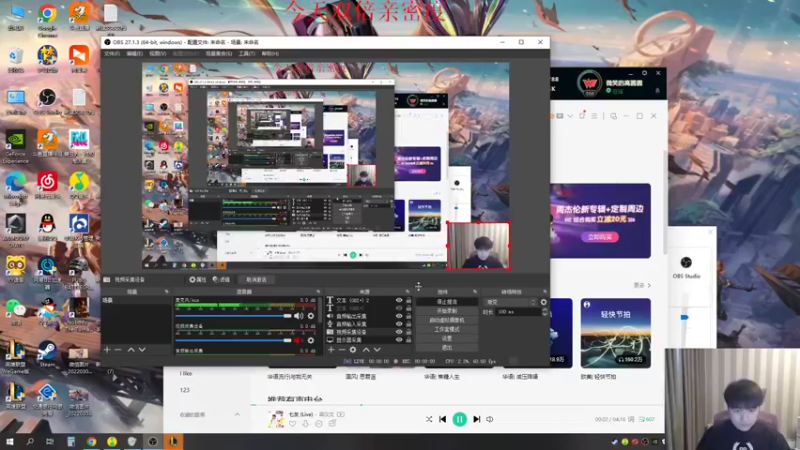Start virtual camera button in Controls

point(447,320)
